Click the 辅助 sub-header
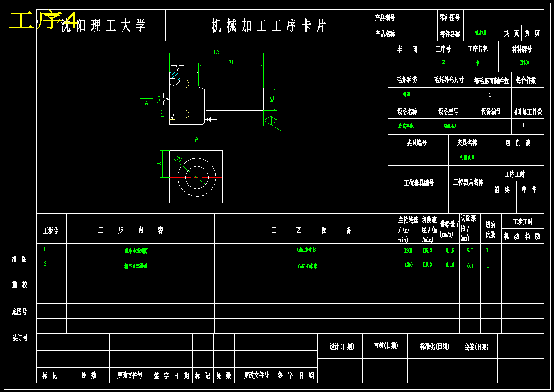 [533, 236]
